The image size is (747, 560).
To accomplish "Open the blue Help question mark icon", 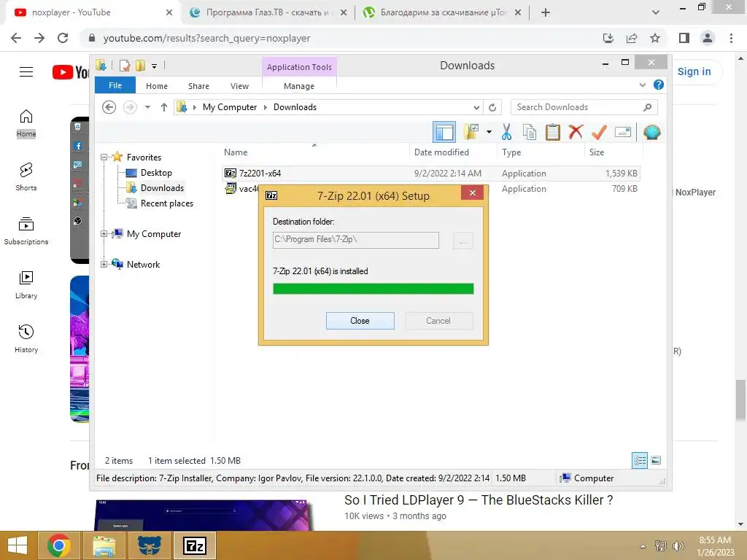I will (659, 85).
